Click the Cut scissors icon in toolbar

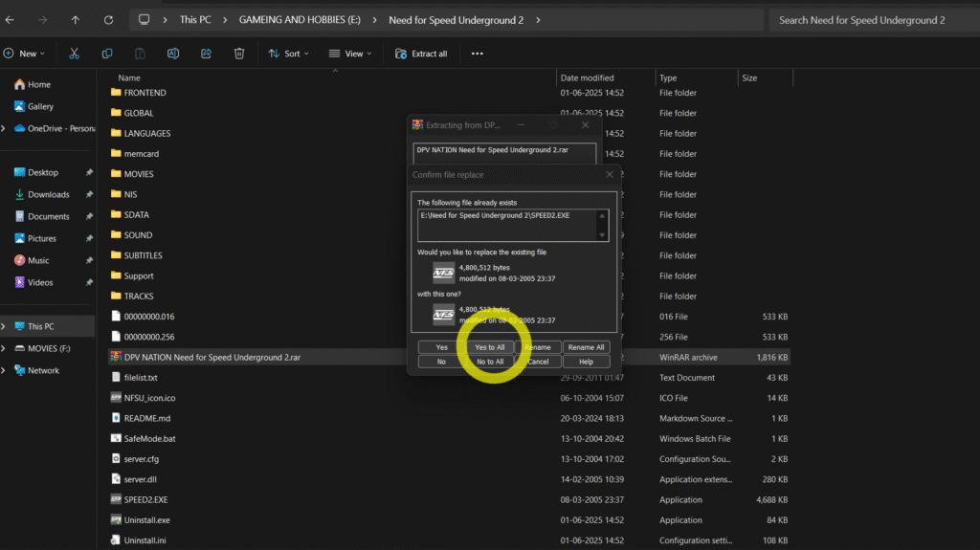coord(74,54)
